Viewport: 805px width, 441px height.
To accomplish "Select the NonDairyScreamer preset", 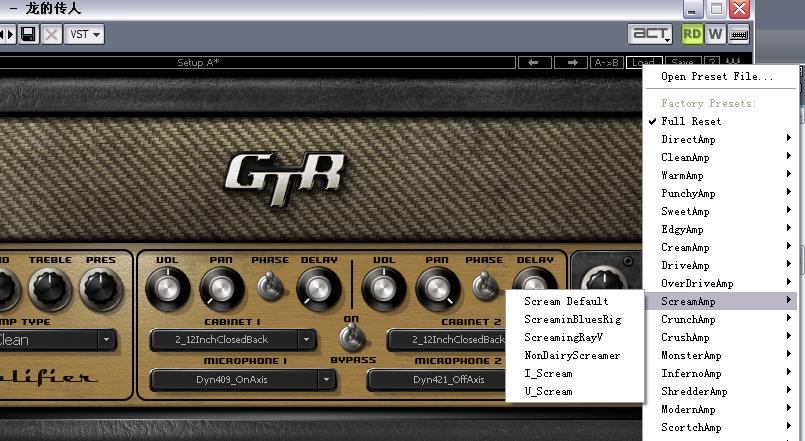I will coord(572,355).
